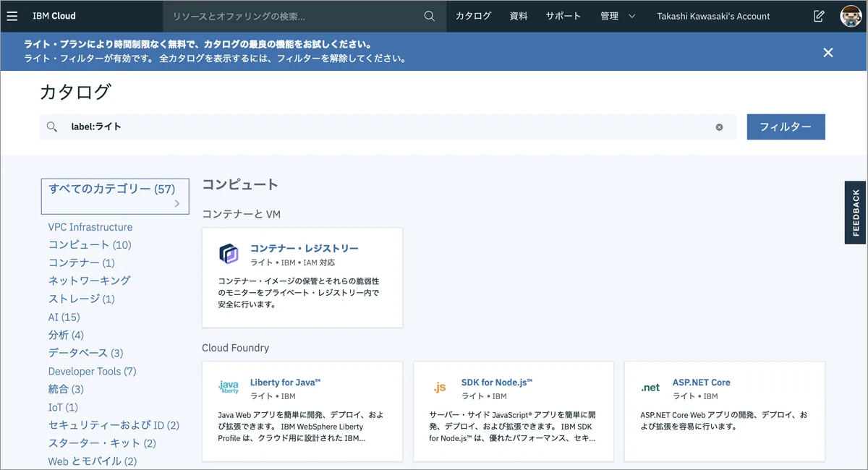Click the ASP.NET Core .net logo
The height and width of the screenshot is (470, 868).
tap(650, 388)
